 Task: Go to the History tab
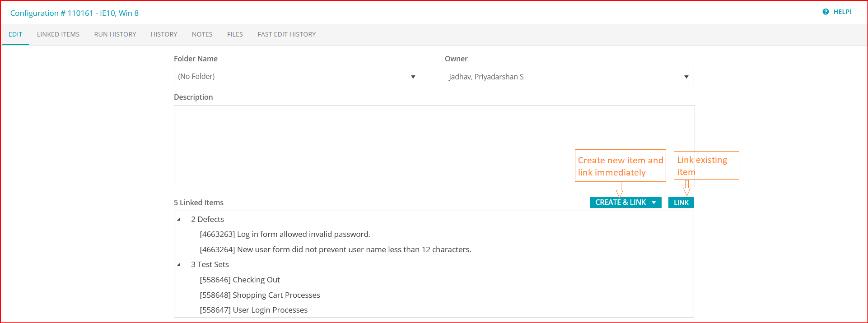point(164,34)
